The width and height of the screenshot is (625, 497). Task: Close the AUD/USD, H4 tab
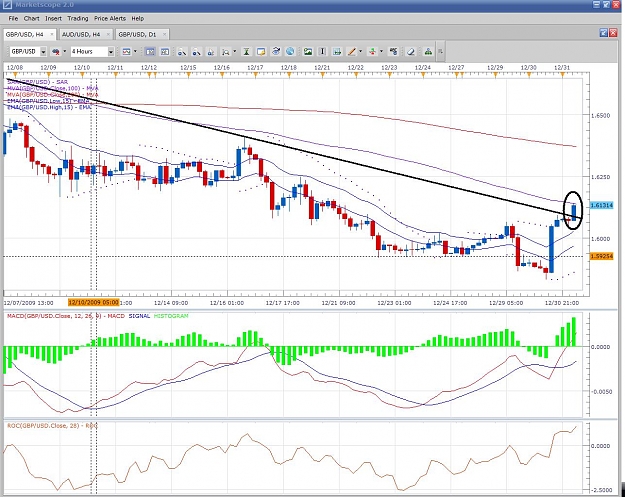pyautogui.click(x=108, y=35)
